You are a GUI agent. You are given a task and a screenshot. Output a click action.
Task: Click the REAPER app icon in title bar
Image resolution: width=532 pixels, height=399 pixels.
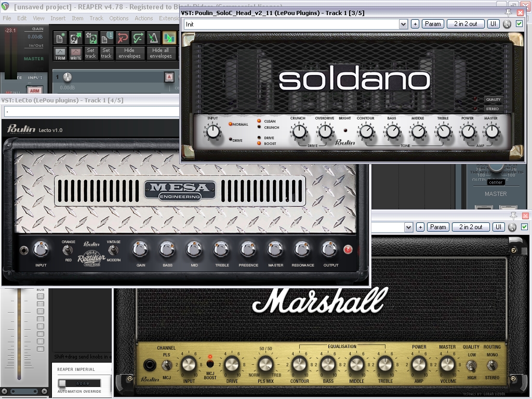[x=5, y=6]
